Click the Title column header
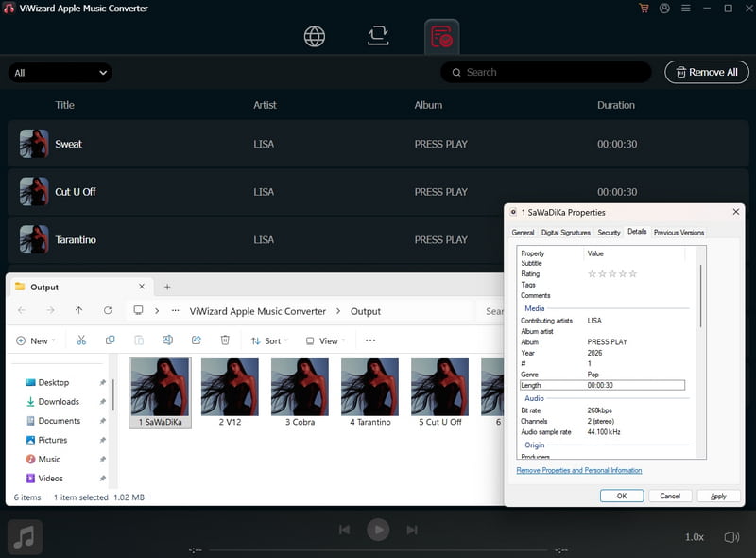Screen dimensions: 756x558 pos(64,105)
